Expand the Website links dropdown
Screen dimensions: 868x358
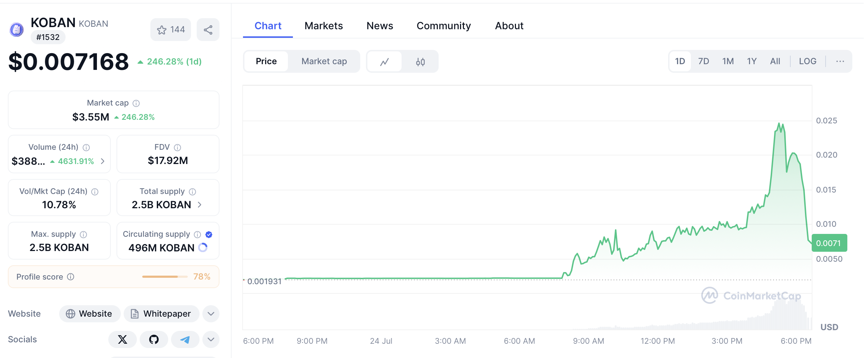[x=211, y=314]
